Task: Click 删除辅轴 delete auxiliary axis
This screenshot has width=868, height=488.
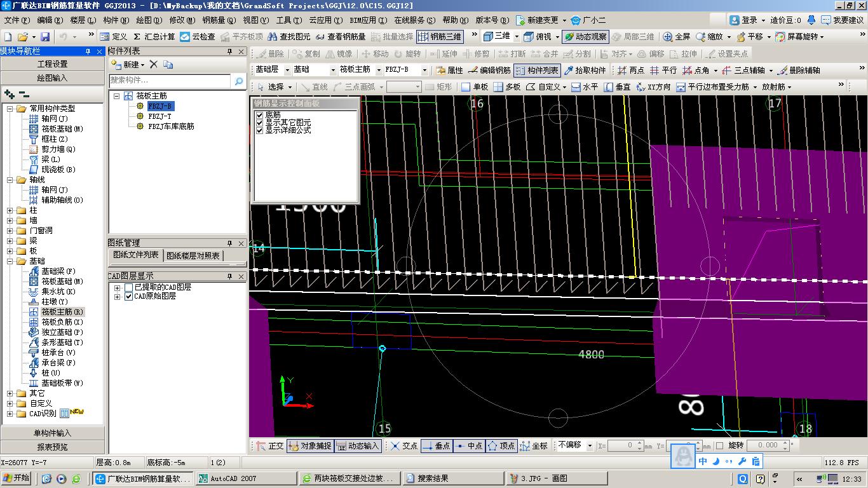Action: pyautogui.click(x=799, y=70)
